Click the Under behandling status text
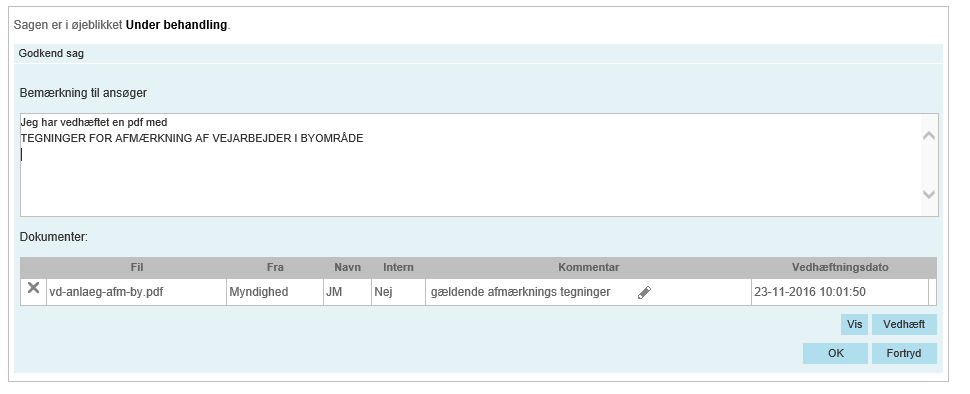 [177, 25]
